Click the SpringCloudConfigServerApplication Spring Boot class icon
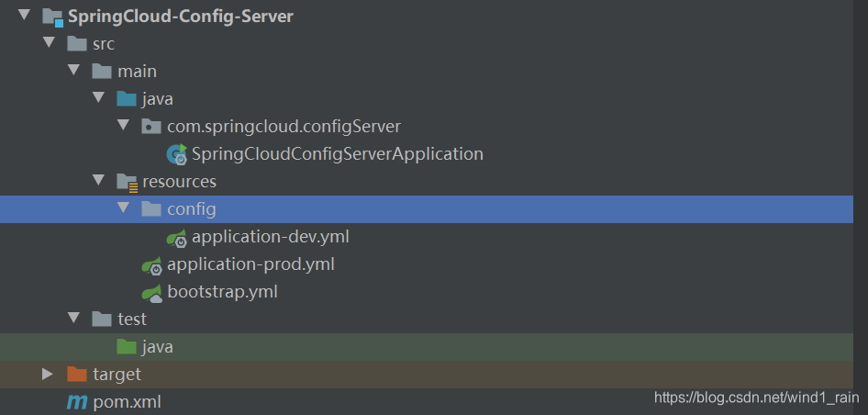Screen dimensions: 868x415 click(x=177, y=154)
